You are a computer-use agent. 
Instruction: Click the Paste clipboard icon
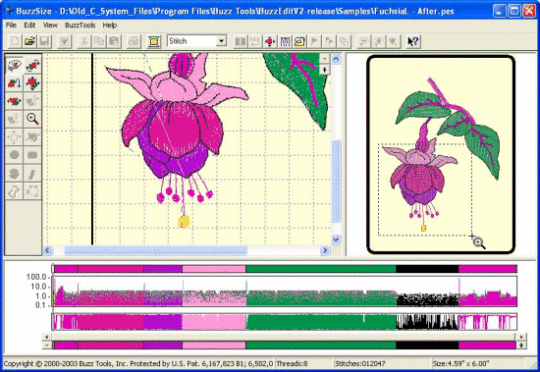(114, 41)
